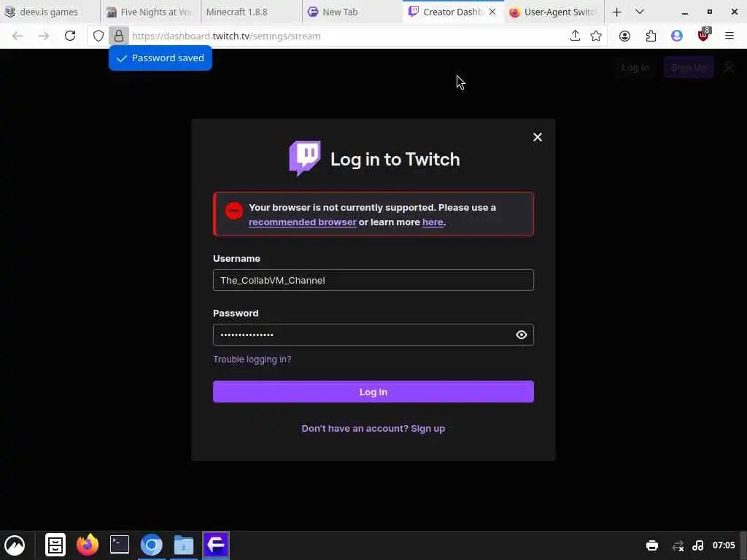Image resolution: width=747 pixels, height=560 pixels.
Task: Open the taskbar start menu logo
Action: click(15, 545)
